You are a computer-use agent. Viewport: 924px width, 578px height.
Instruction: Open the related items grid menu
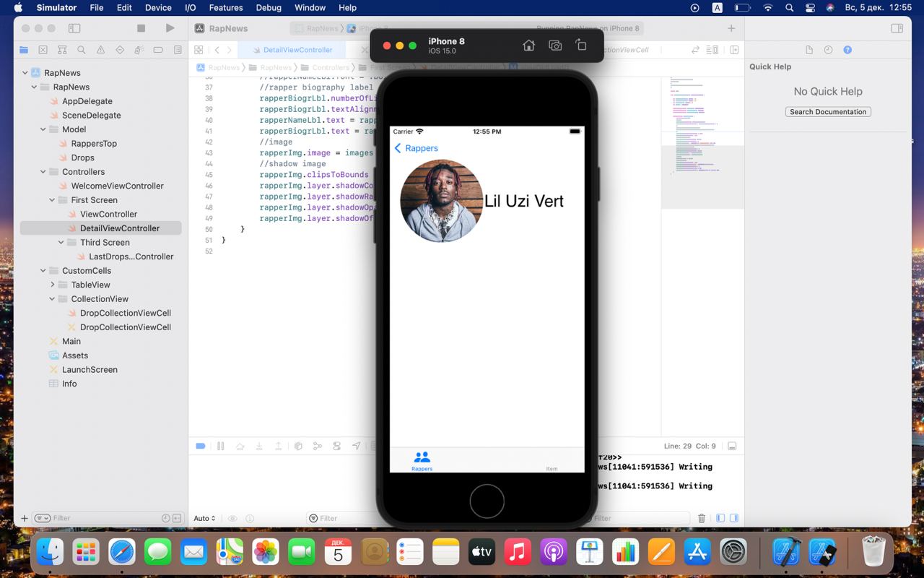point(199,50)
